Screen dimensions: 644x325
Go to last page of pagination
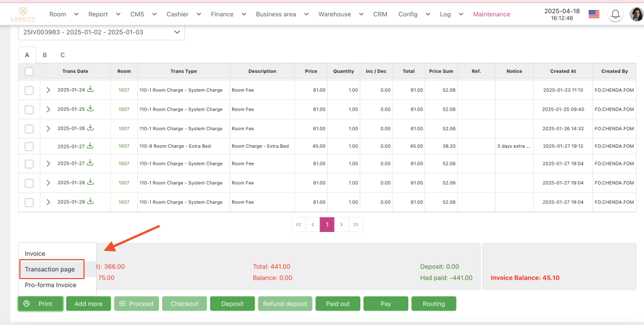coord(356,224)
